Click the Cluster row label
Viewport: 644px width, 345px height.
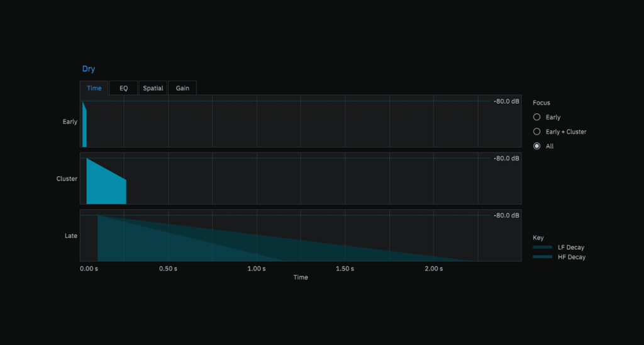pyautogui.click(x=67, y=179)
